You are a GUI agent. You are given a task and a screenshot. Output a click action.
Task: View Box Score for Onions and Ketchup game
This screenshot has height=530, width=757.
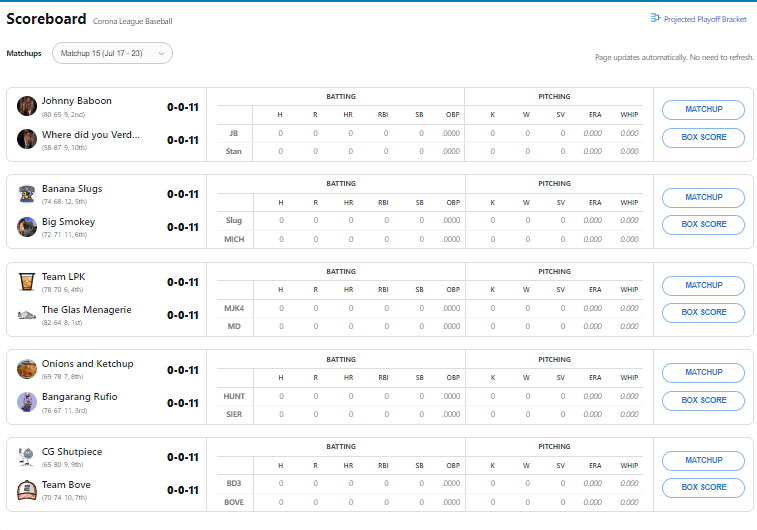pyautogui.click(x=703, y=400)
